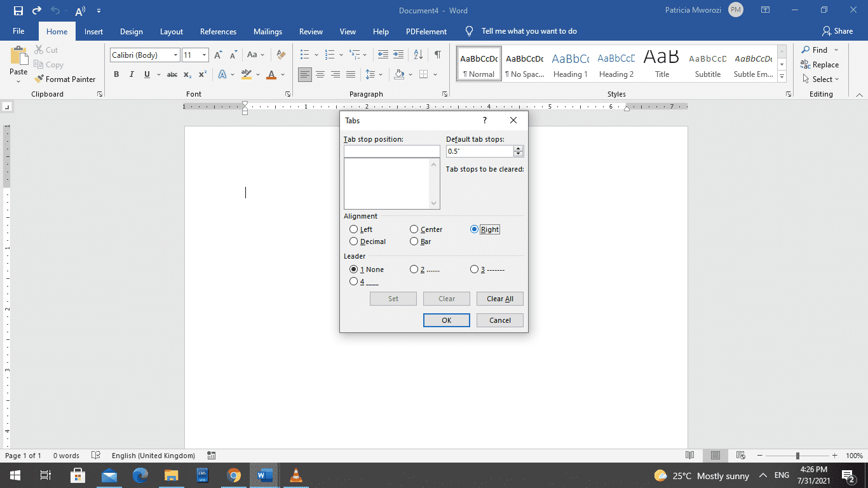Image resolution: width=868 pixels, height=488 pixels.
Task: Select the strikethrough icon
Action: click(x=172, y=74)
